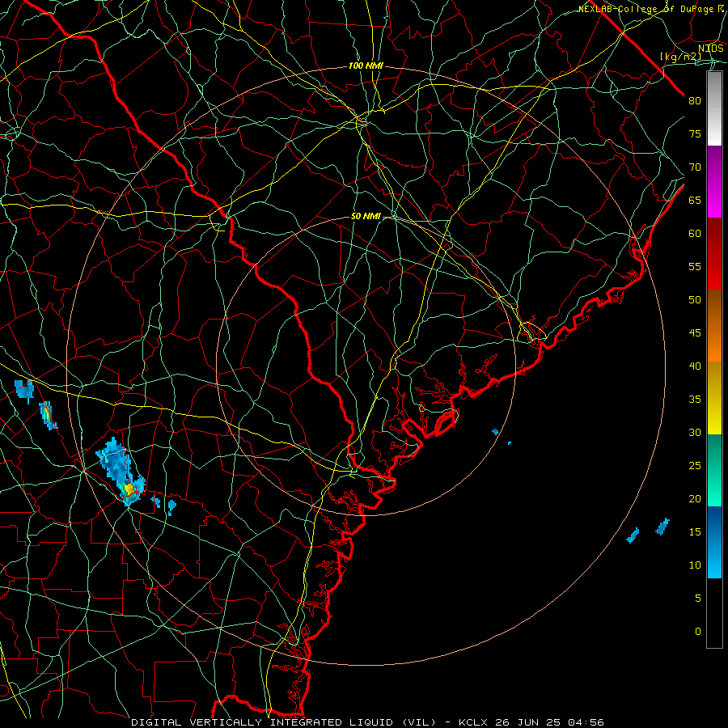
Task: Click the 80 value on the color scale
Action: pyautogui.click(x=695, y=101)
